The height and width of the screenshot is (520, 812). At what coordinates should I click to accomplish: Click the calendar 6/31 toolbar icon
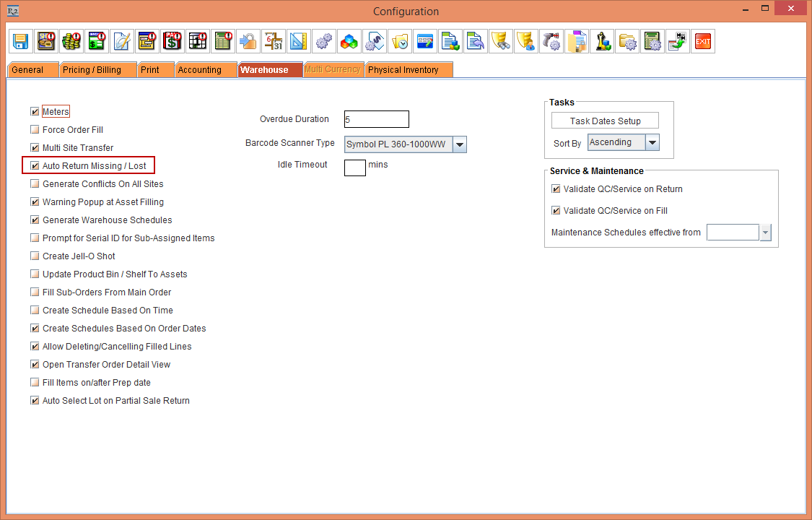[273, 42]
